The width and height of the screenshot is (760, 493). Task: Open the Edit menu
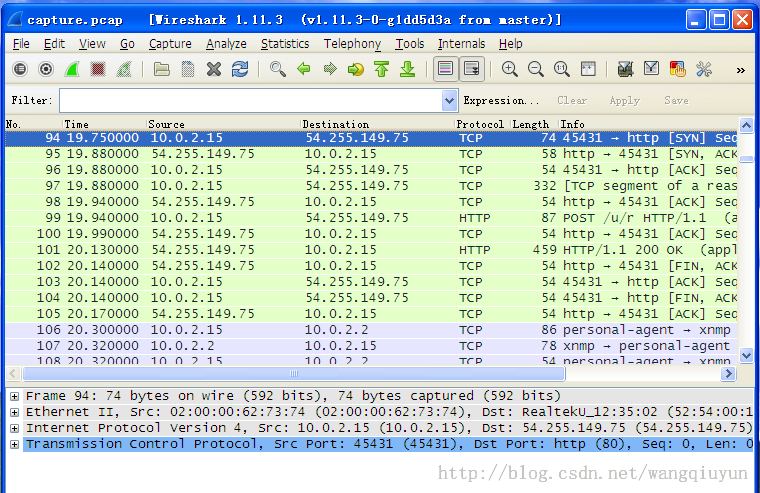(54, 44)
